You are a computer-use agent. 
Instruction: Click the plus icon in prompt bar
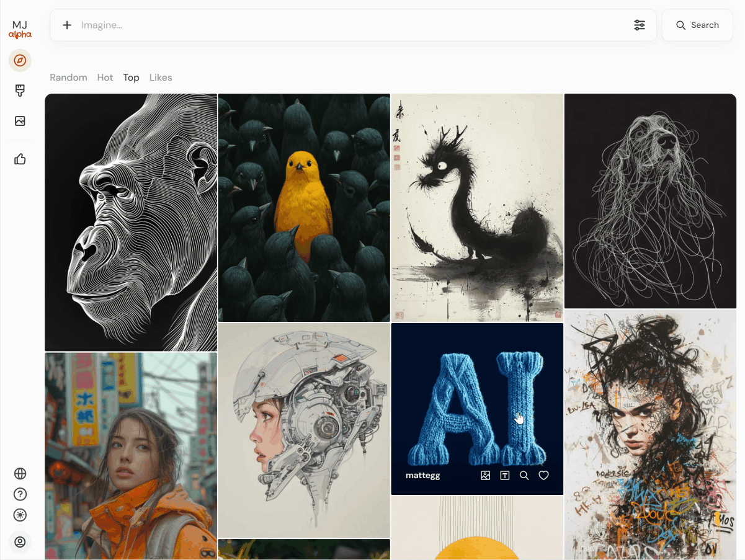coord(67,25)
